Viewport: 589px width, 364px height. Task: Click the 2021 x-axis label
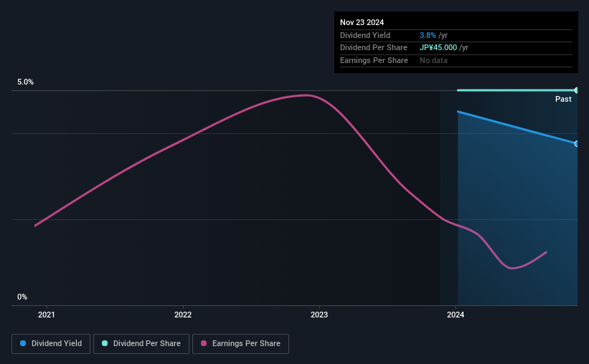(x=46, y=314)
